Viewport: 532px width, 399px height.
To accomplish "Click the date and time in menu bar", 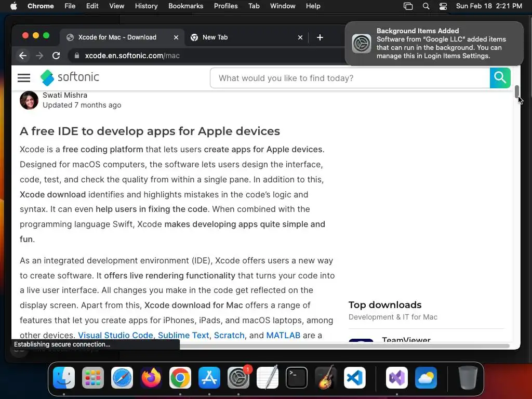I will click(x=489, y=6).
